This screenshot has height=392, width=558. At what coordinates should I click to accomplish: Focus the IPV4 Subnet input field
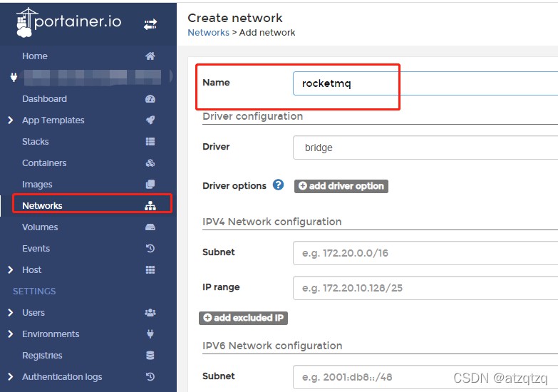click(x=425, y=253)
